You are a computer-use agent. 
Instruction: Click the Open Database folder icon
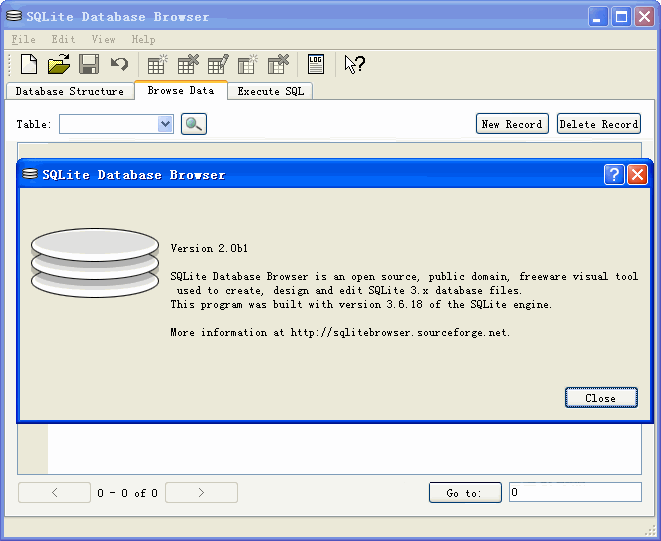[x=59, y=65]
